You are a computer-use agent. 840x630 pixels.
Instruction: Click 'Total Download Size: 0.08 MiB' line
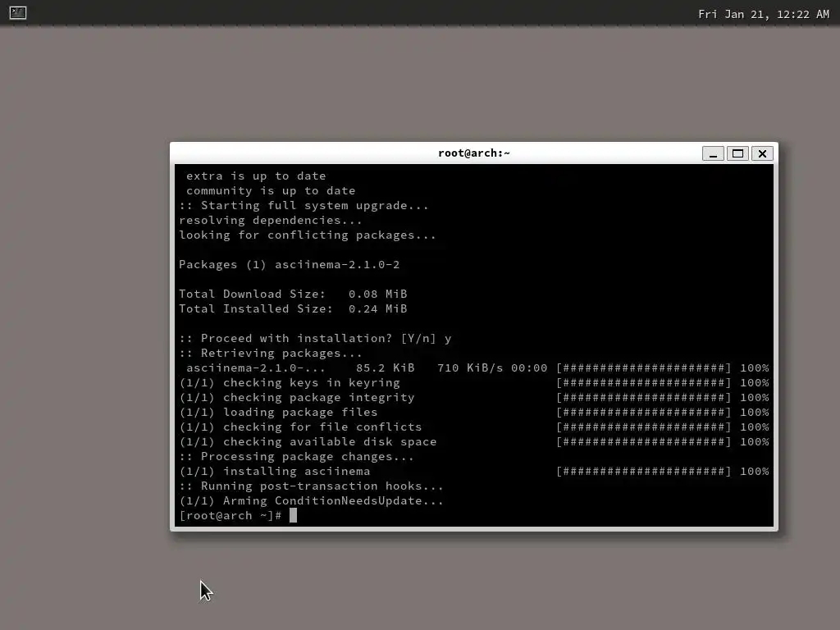[x=293, y=294]
